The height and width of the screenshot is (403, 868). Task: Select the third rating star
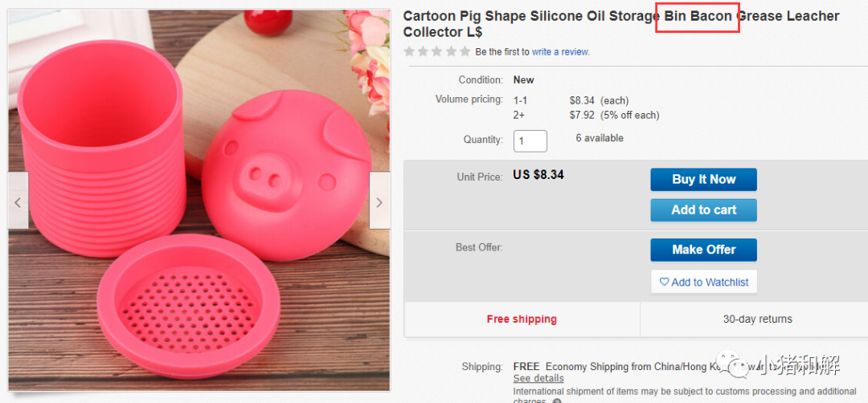pos(437,51)
